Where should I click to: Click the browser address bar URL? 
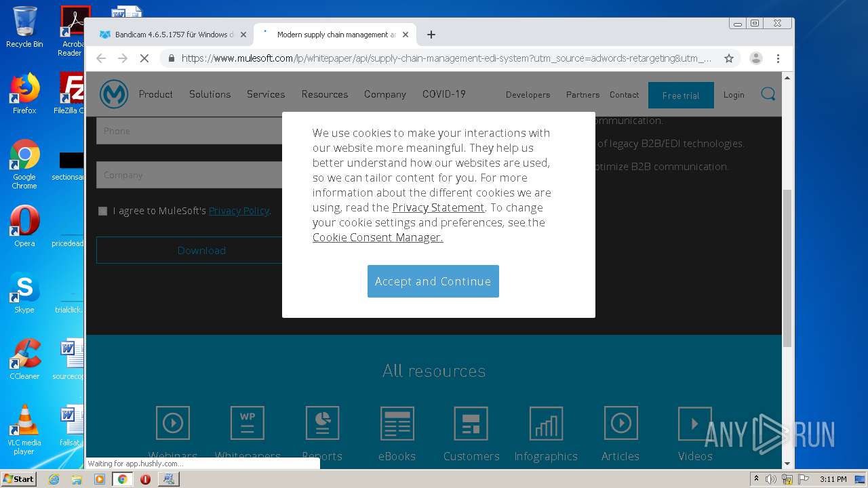pos(446,58)
